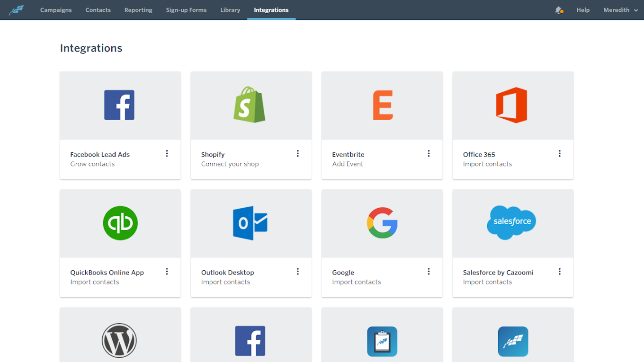The image size is (644, 362).
Task: Select the Eventbrite orange E icon
Action: (383, 105)
